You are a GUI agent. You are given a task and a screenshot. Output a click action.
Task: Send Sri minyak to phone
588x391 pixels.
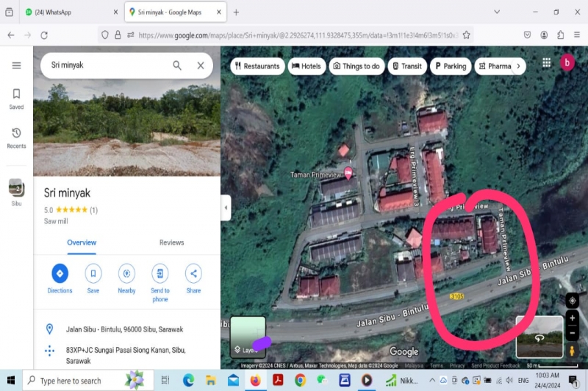coord(159,283)
